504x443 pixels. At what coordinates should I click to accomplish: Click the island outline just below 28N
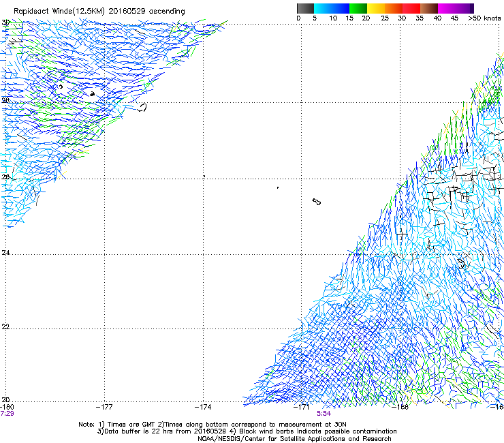tap(142, 108)
